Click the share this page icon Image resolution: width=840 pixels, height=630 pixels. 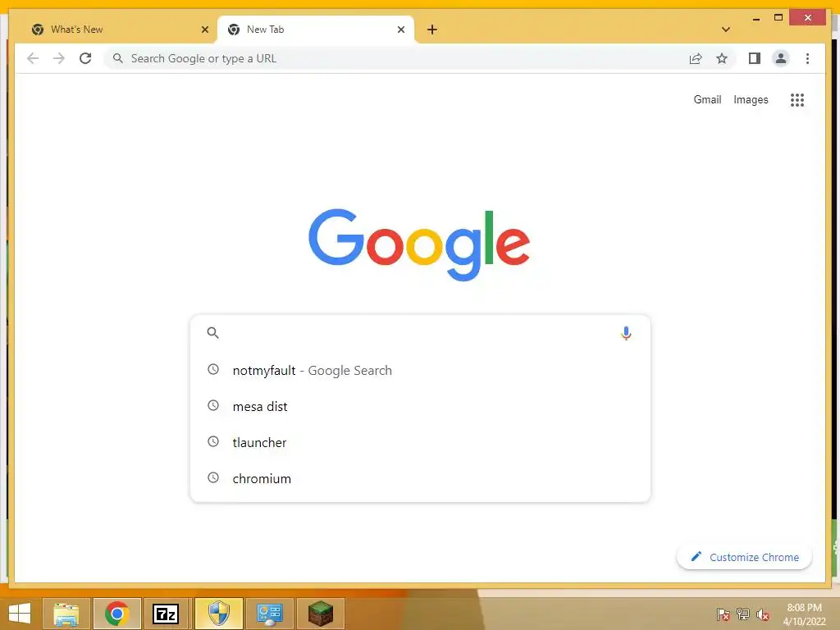pos(696,58)
